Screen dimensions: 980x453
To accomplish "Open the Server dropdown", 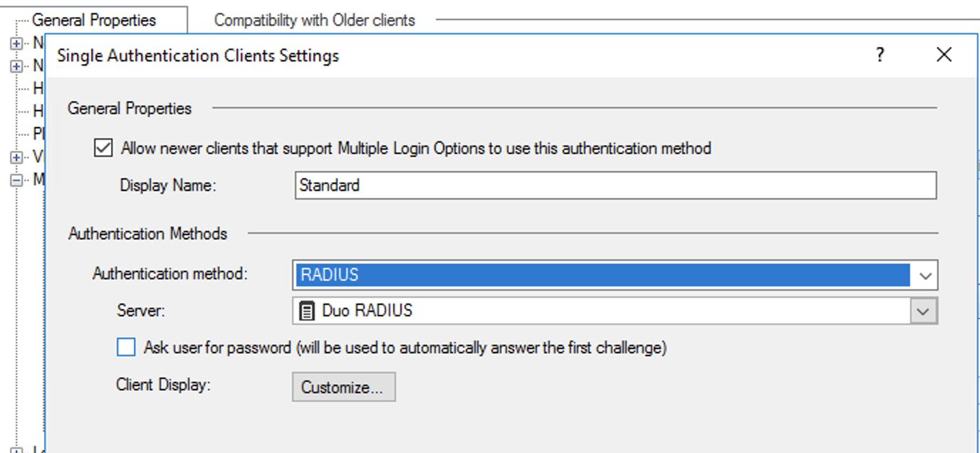I will [924, 309].
